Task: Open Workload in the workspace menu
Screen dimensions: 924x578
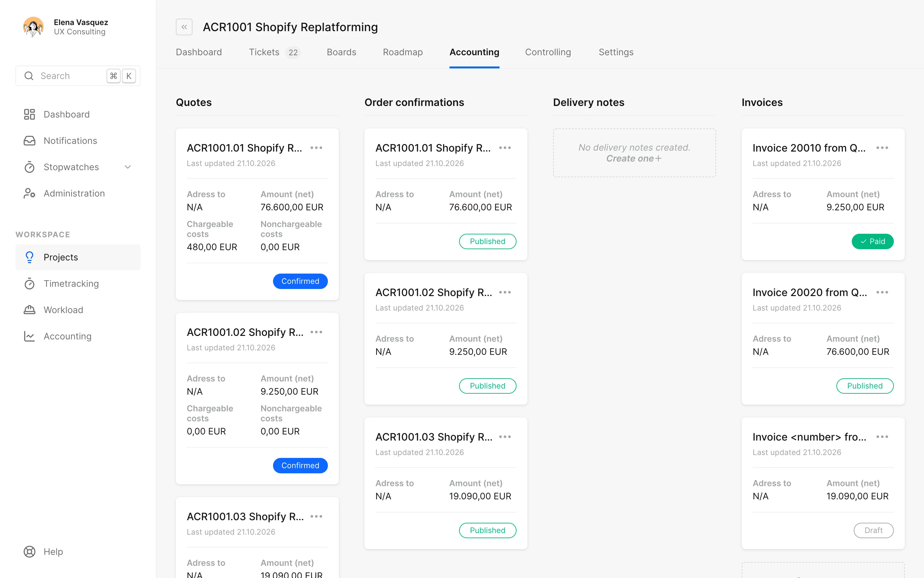Action: (78, 310)
